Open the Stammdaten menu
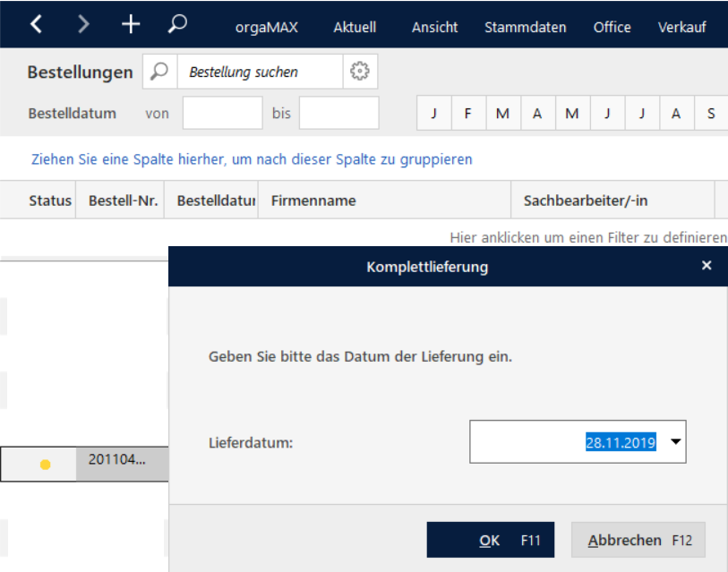 click(525, 27)
